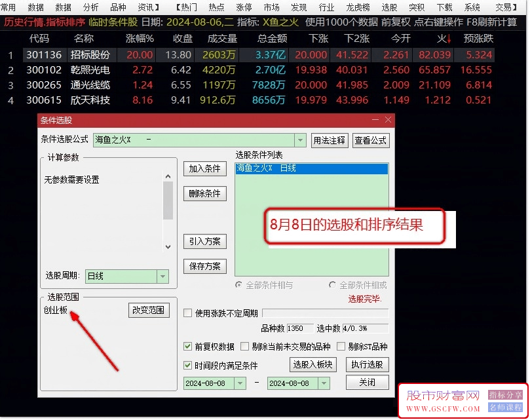Sort by the 成交量 column header
The width and height of the screenshot is (530, 420).
pyautogui.click(x=222, y=39)
